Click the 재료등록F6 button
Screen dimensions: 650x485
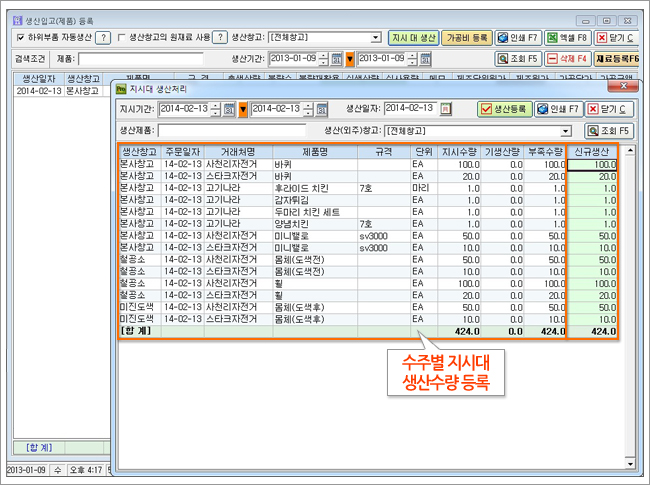click(617, 59)
